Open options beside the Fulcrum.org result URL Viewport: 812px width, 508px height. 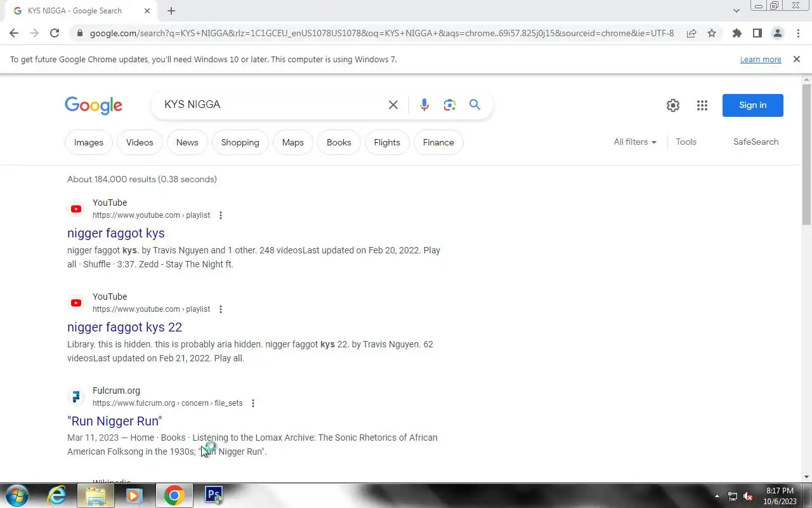253,403
